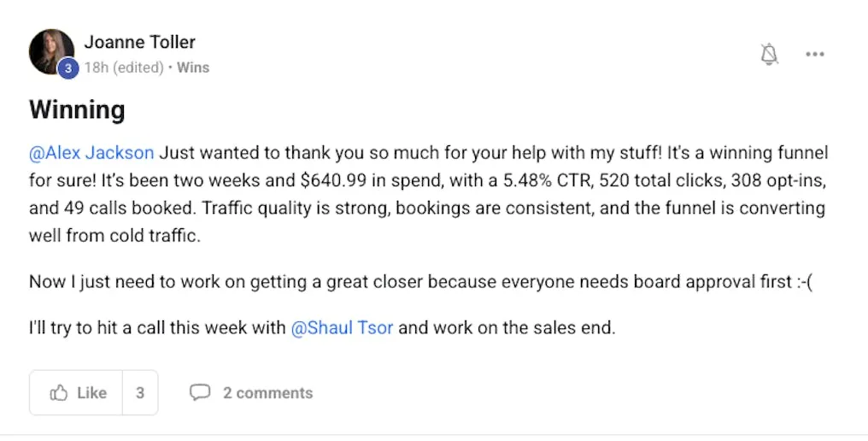
Task: Toggle the post notification bell
Action: coord(769,55)
